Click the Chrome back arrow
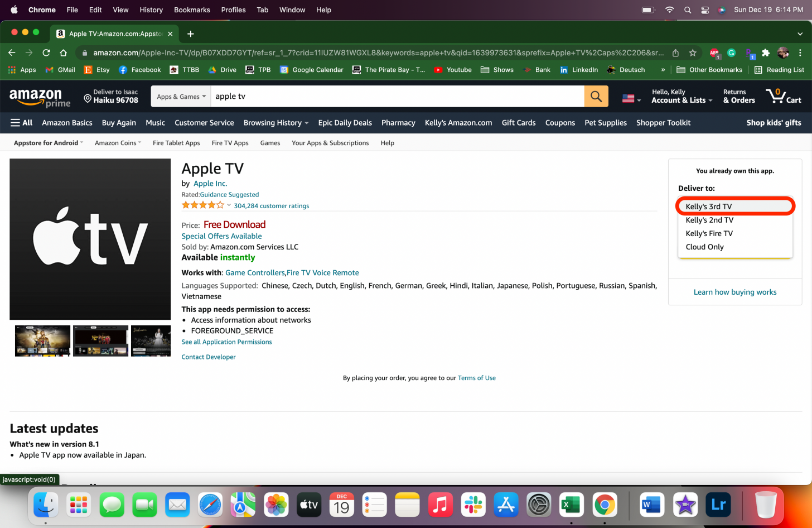 coord(12,52)
